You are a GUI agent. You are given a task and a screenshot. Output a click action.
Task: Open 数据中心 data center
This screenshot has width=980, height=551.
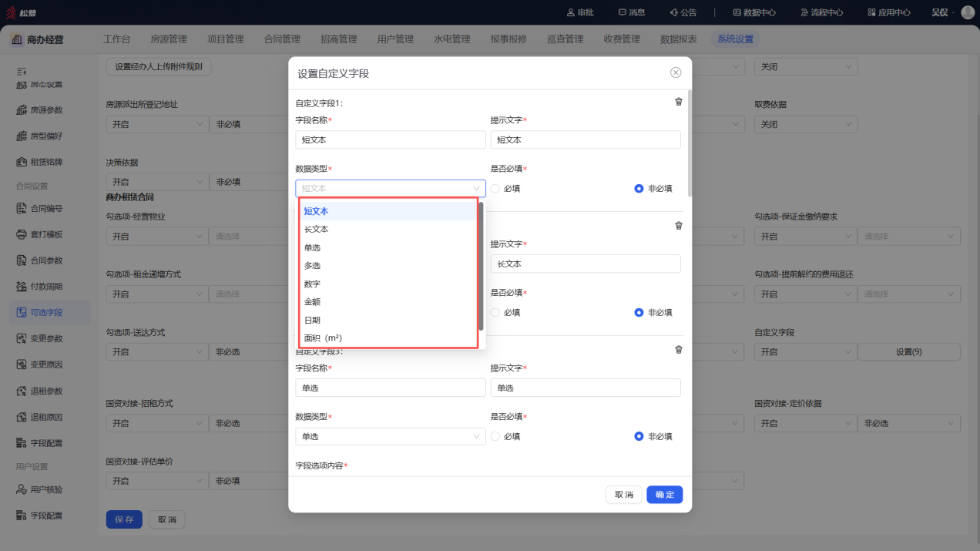754,12
